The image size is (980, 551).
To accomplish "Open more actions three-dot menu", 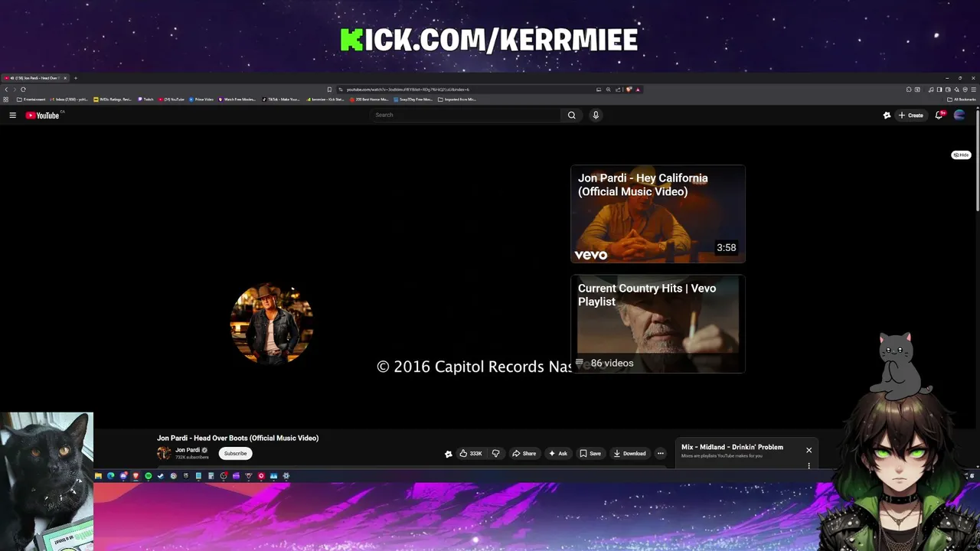I will point(661,453).
